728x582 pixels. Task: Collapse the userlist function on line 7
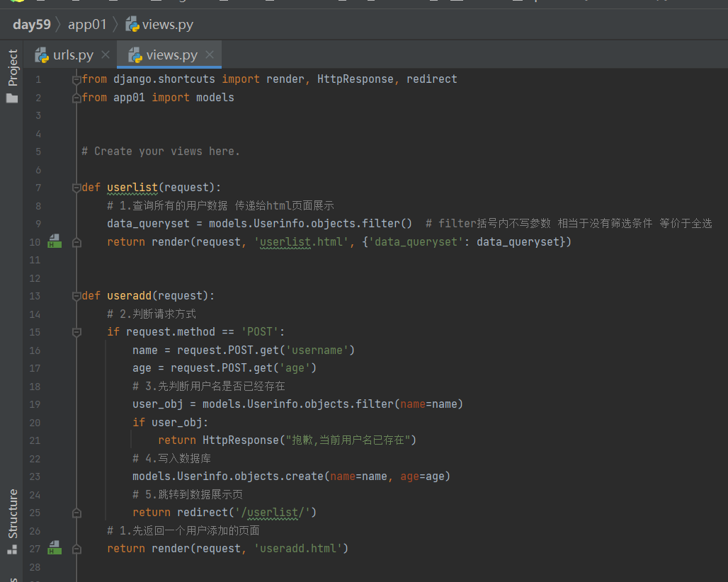76,188
